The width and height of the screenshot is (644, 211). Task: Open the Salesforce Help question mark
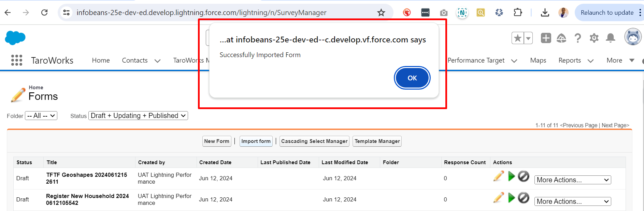click(577, 38)
